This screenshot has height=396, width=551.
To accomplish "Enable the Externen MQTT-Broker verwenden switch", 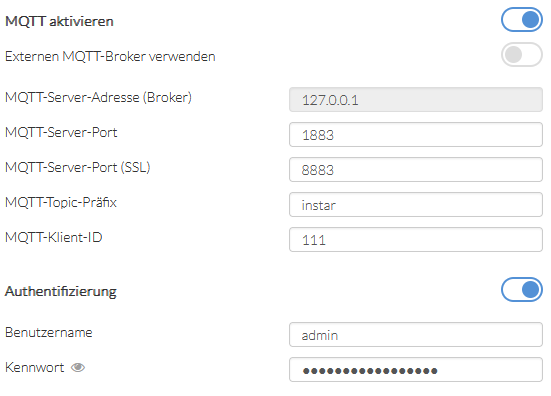I will pos(522,54).
